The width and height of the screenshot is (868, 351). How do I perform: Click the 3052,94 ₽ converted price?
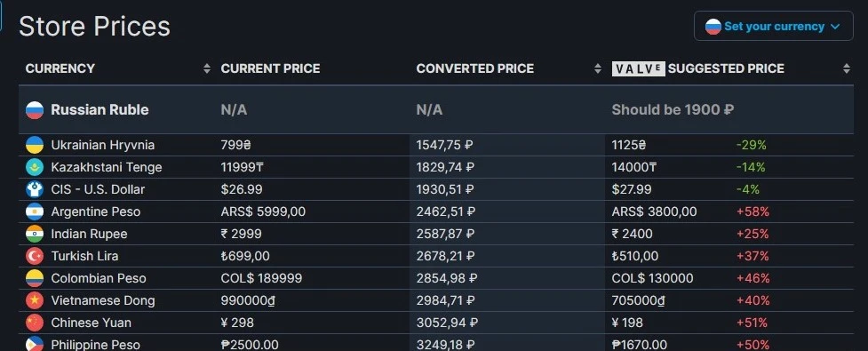tap(447, 323)
